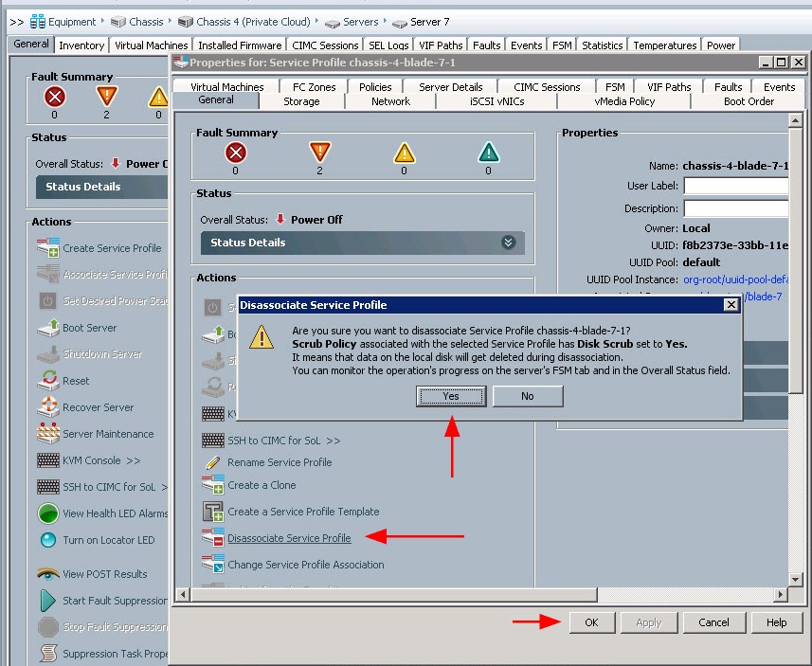Expand SSH to CIMC for SoL >> in dialog

coord(333,441)
